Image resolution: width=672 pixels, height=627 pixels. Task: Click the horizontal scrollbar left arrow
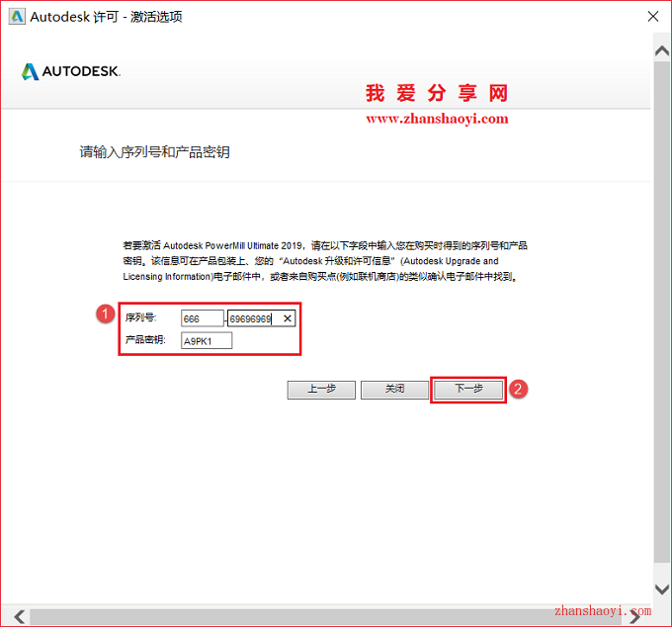click(20, 617)
